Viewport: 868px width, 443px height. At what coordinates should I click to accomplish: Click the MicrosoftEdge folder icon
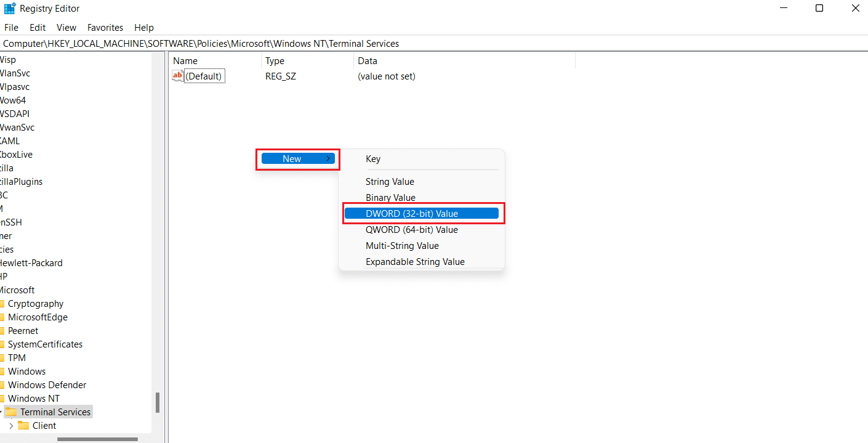pyautogui.click(x=2, y=317)
